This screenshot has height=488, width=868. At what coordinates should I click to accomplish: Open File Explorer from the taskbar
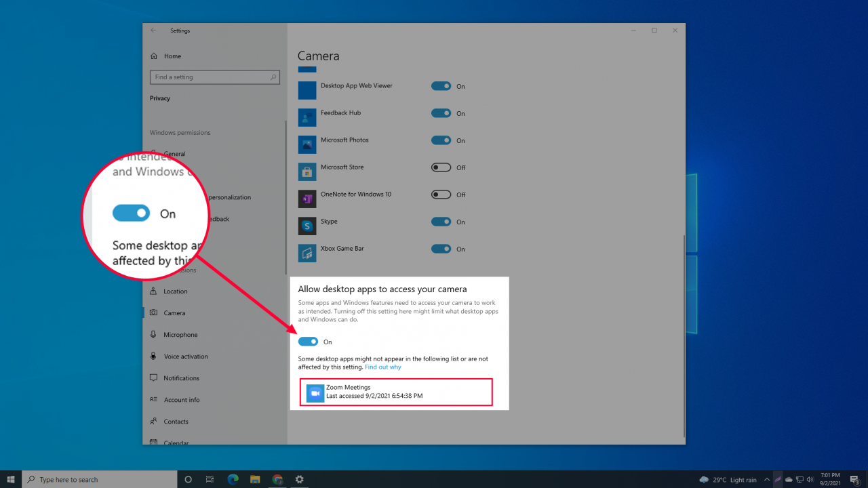(255, 479)
